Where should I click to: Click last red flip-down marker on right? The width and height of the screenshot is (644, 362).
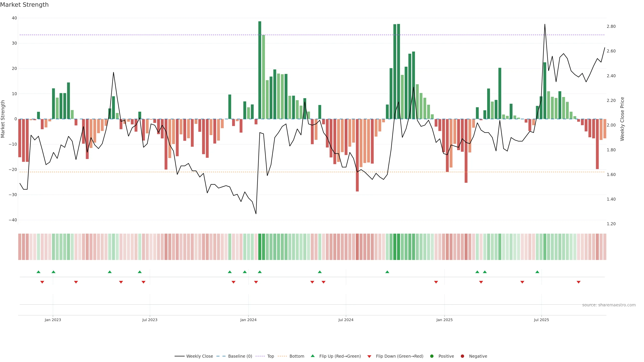point(578,282)
